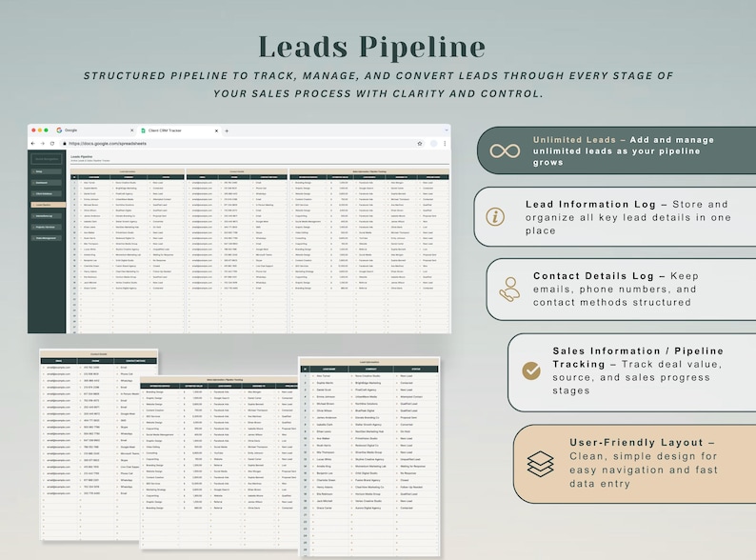
Task: Select the highlighted Leads Pipeline sidebar item
Action: (x=48, y=205)
